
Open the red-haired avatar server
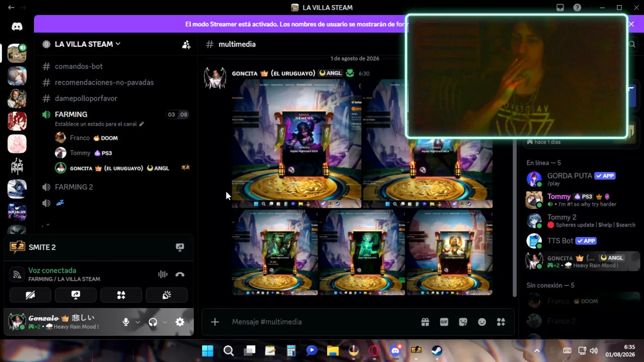[17, 121]
